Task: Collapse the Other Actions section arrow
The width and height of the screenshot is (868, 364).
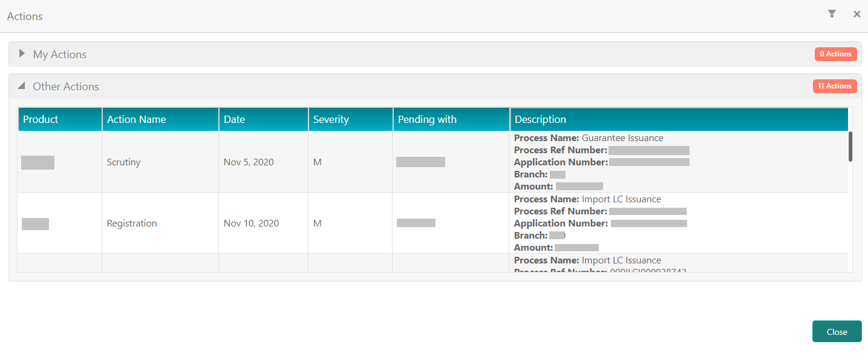Action: point(22,86)
